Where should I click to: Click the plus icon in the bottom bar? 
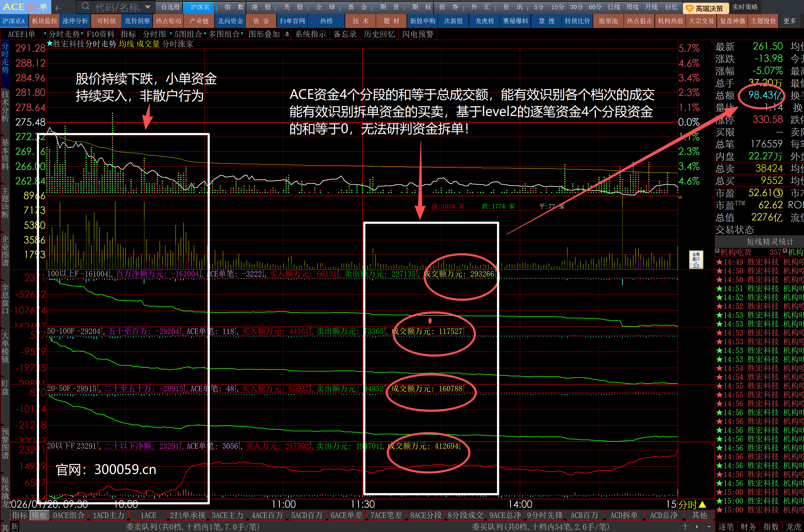click(685, 526)
